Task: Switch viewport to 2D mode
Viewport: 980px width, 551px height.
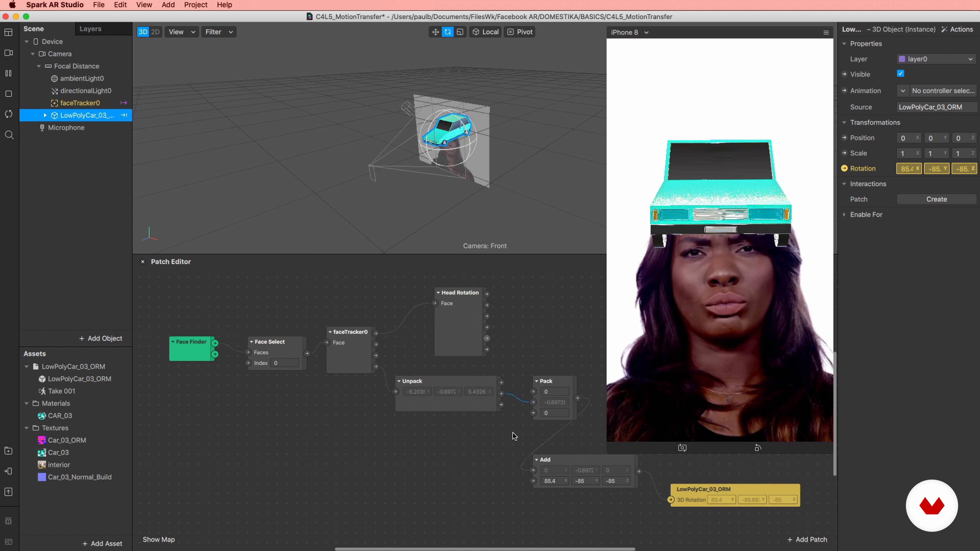Action: pyautogui.click(x=155, y=32)
